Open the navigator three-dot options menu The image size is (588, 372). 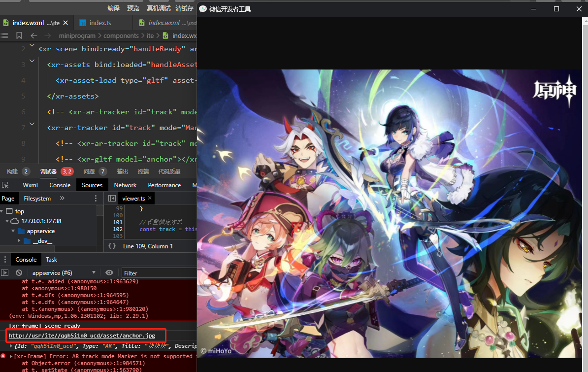point(96,198)
